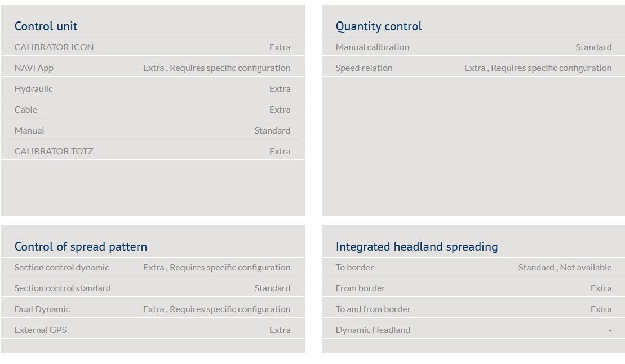This screenshot has height=364, width=625.
Task: Click the Integrated headland spreading heading
Action: (x=416, y=247)
